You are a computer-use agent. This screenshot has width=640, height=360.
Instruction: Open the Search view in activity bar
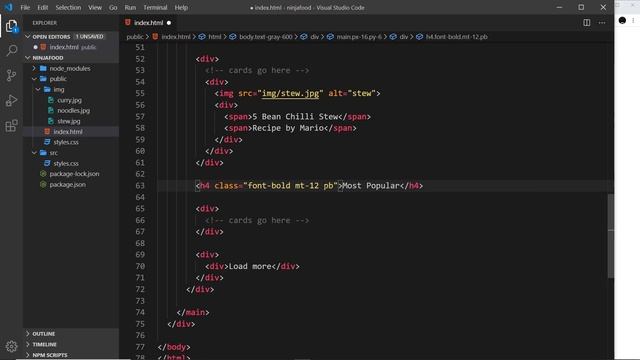pos(11,51)
